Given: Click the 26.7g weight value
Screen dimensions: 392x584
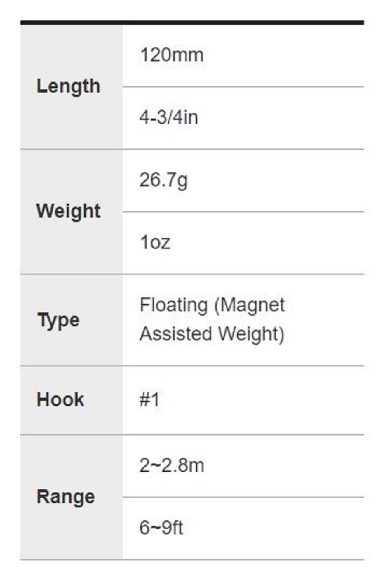Looking at the screenshot, I should [163, 180].
